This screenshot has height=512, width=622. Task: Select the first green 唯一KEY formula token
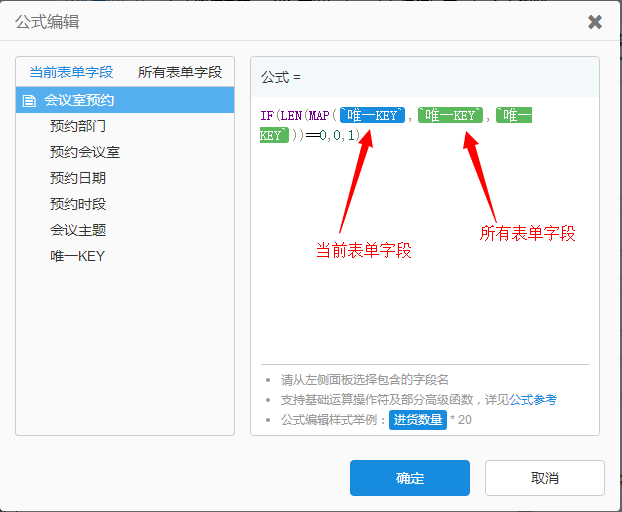tap(450, 115)
